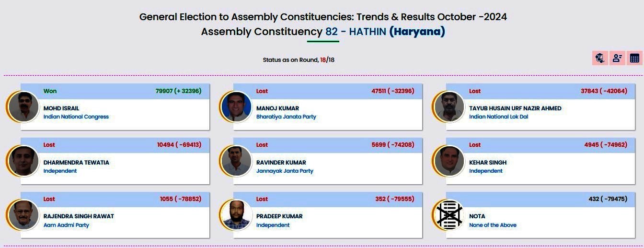Screen dimensions: 644x248
Task: Open Tayub Husain's candidate photo
Action: click(x=449, y=106)
